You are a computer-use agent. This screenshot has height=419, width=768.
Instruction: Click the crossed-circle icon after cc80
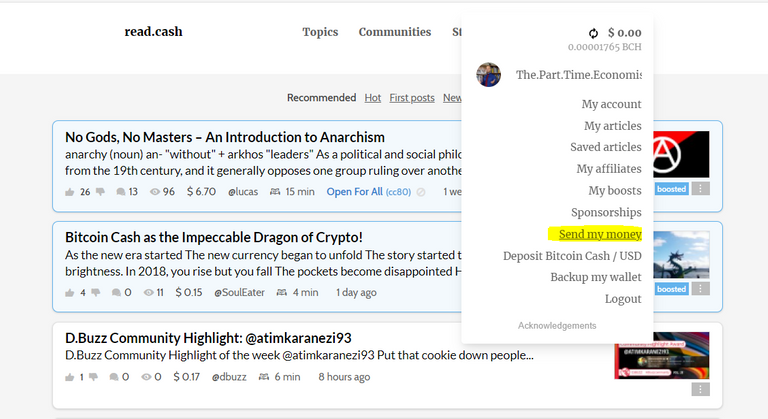(421, 192)
